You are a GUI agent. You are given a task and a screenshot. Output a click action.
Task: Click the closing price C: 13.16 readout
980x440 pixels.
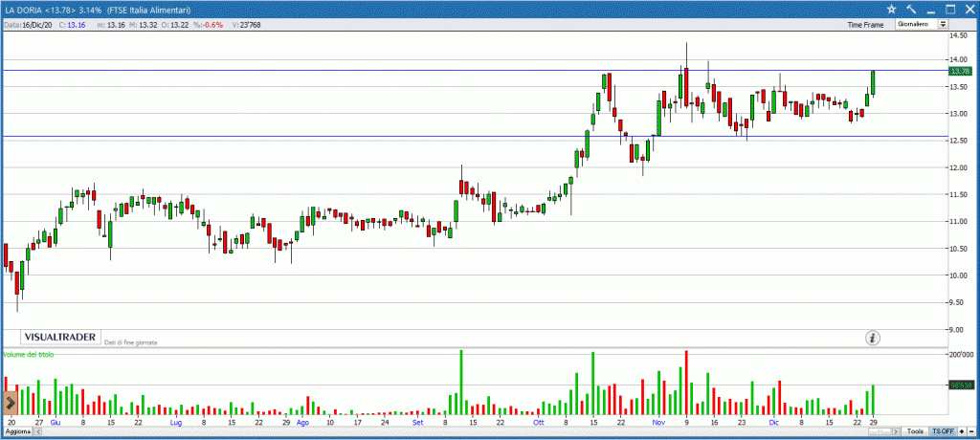point(72,25)
